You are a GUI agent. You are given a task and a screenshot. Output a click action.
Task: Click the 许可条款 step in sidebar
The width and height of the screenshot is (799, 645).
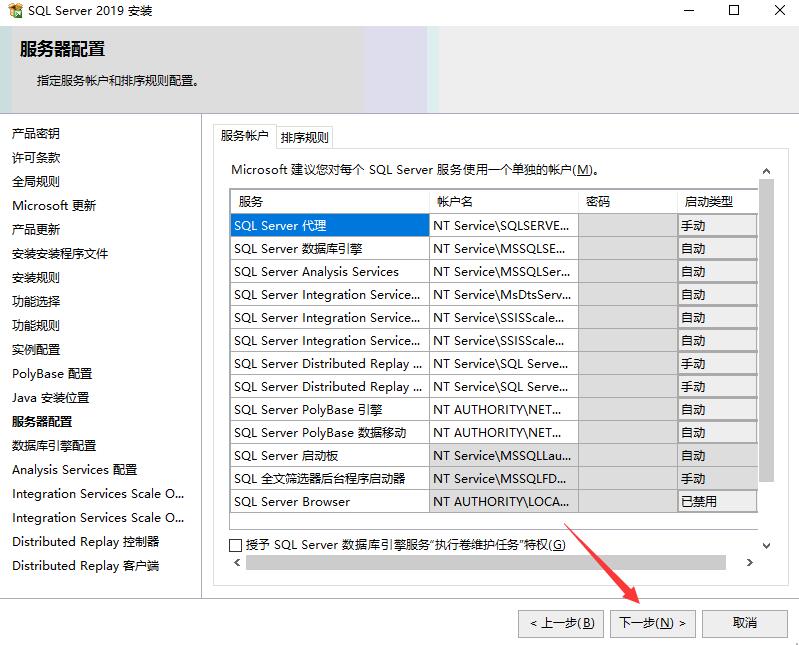click(36, 157)
